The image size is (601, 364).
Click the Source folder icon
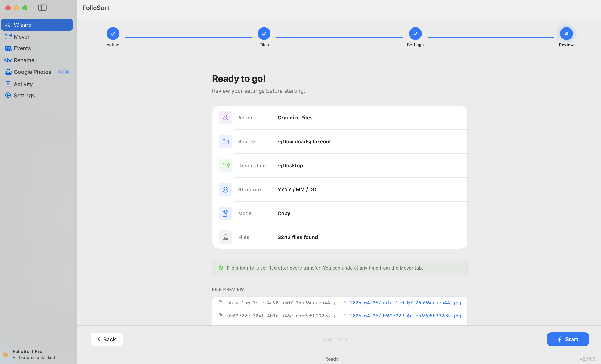[225, 141]
